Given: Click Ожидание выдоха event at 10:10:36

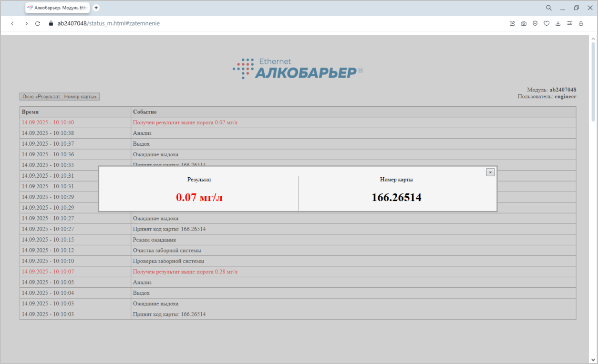Looking at the screenshot, I should click(x=155, y=154).
